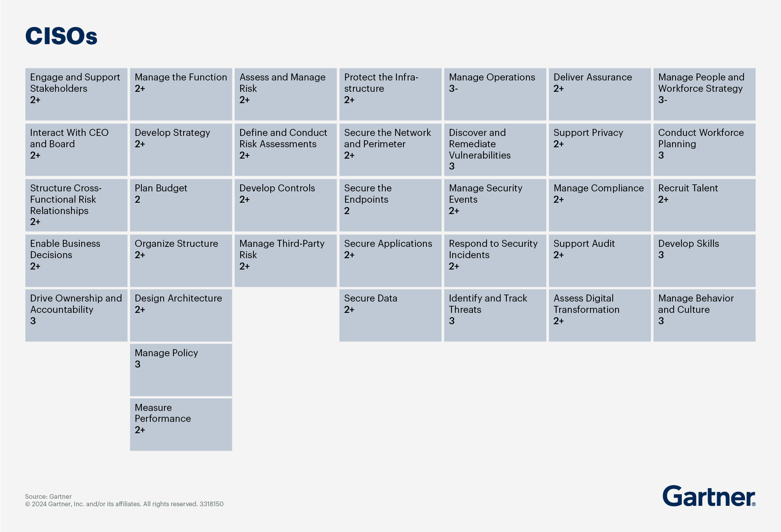781x532 pixels.
Task: Select the Manage Policy tile
Action: (181, 370)
